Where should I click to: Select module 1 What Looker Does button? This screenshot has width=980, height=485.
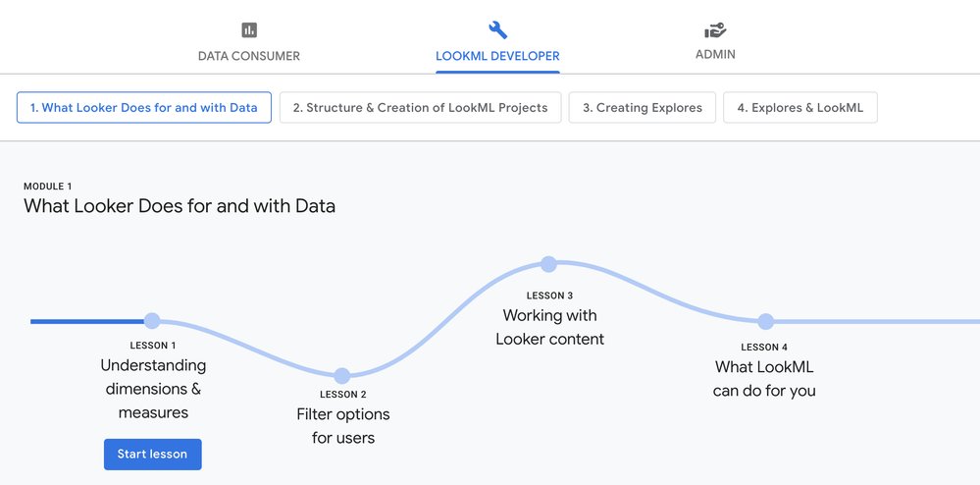(144, 108)
